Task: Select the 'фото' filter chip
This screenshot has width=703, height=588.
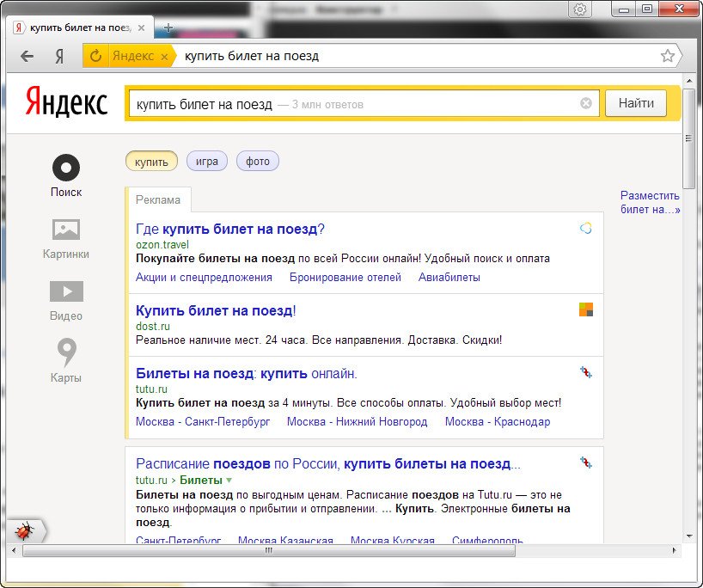Action: pyautogui.click(x=257, y=162)
